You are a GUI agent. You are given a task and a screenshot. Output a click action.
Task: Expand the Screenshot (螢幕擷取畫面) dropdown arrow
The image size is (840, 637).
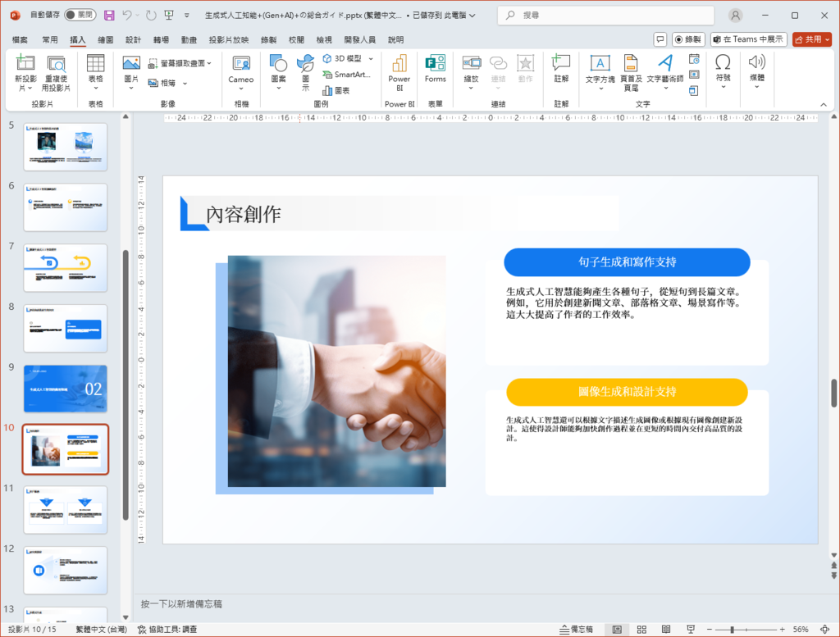pos(209,64)
